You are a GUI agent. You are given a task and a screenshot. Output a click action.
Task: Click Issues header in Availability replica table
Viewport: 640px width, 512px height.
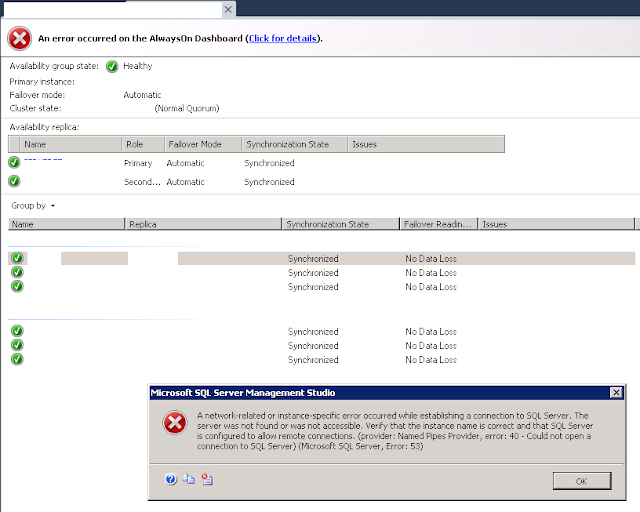(x=426, y=144)
